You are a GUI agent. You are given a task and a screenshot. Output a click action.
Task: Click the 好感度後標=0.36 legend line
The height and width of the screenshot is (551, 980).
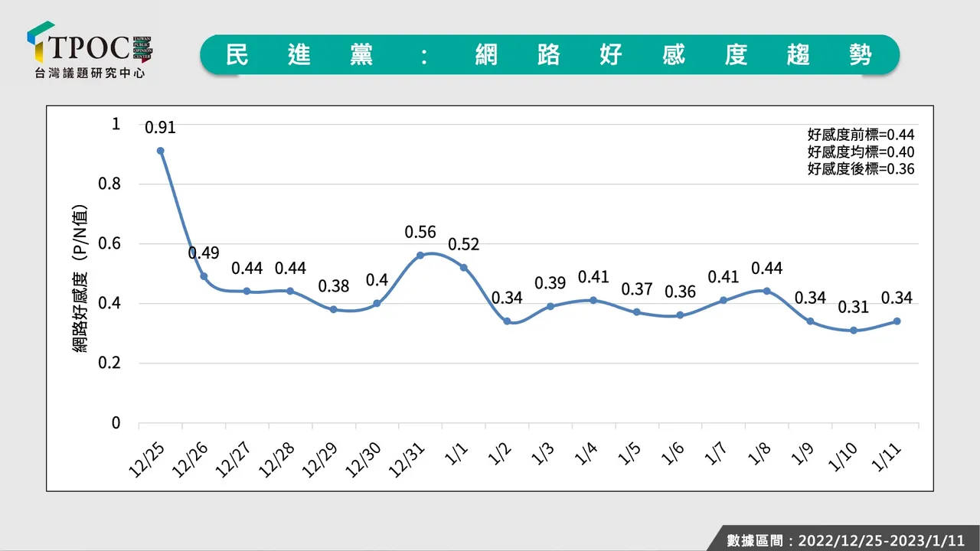coord(861,169)
